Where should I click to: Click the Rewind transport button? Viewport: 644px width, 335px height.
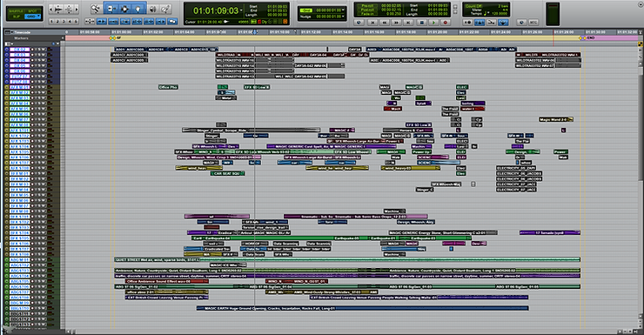[385, 22]
